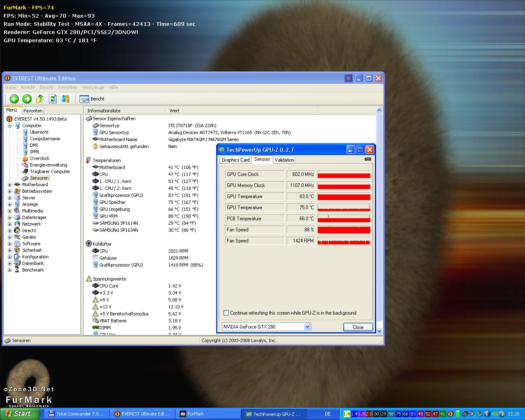The height and width of the screenshot is (420, 525).
Task: Expand the Betriebssystem tree node
Action: point(9,191)
